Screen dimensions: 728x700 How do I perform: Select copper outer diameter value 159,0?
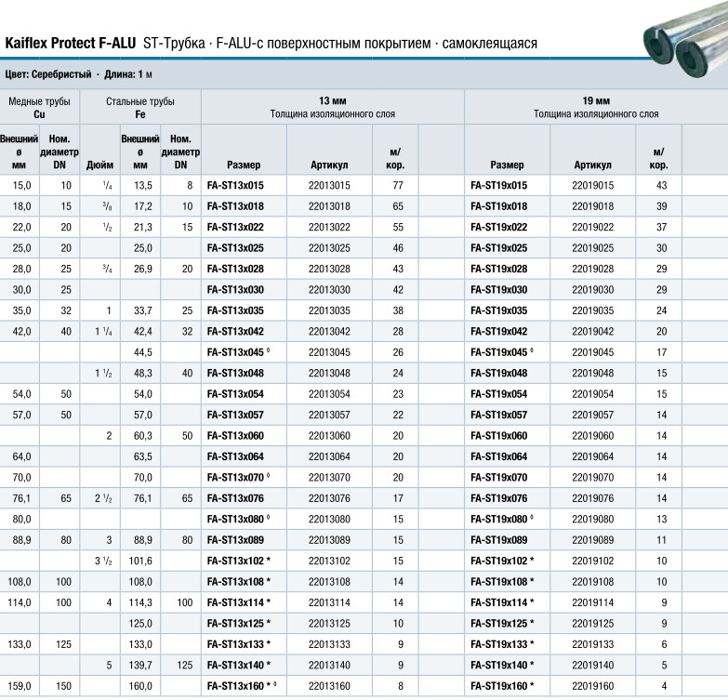[x=20, y=686]
